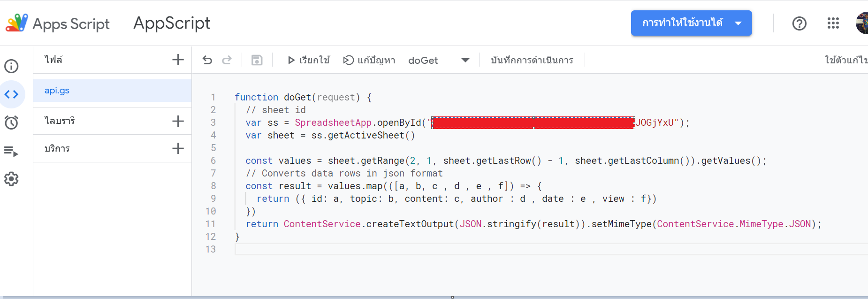Select the Editor code brackets icon

click(x=12, y=94)
